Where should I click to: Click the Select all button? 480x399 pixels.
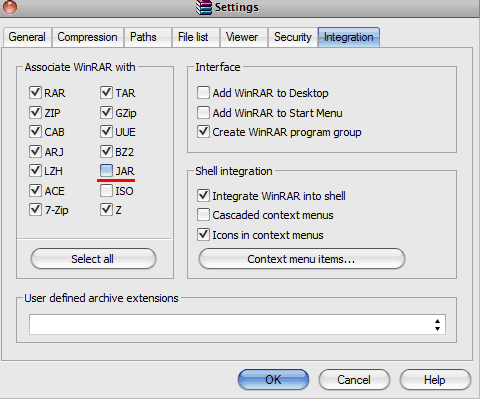(x=93, y=259)
